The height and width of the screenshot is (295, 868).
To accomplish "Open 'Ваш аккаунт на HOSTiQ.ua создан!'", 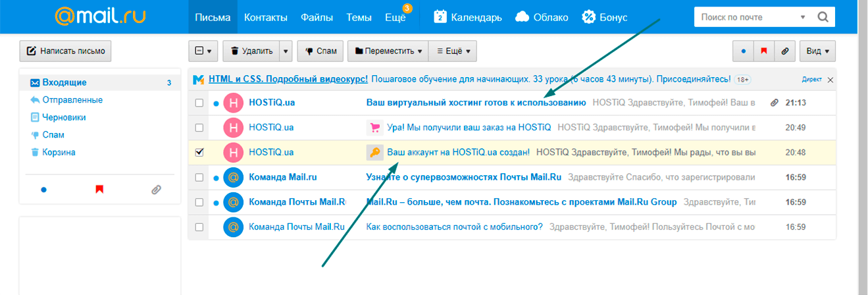I will 459,153.
